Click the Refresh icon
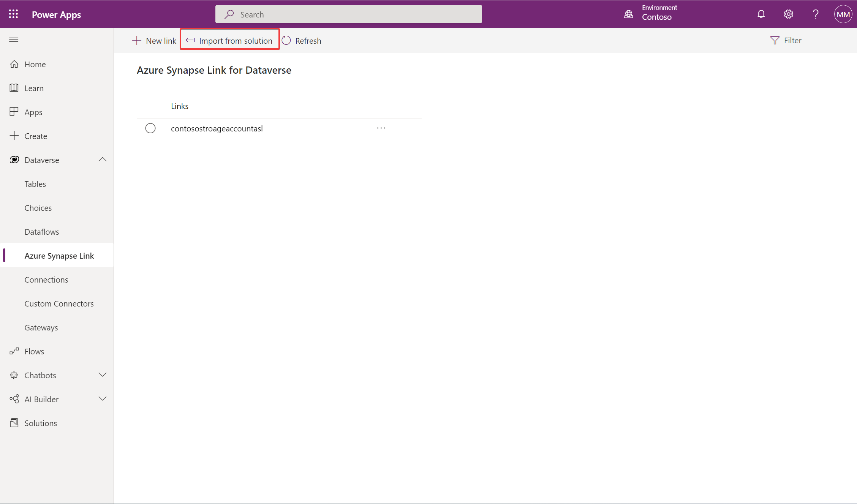Screen dimensions: 857x504 [x=287, y=40]
